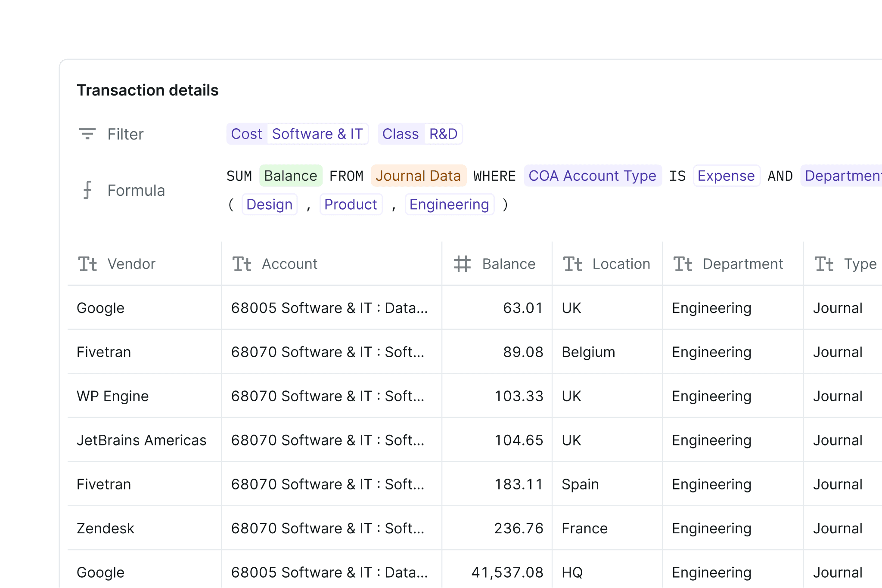Image resolution: width=882 pixels, height=588 pixels.
Task: Click the 104.65 balance cell
Action: pyautogui.click(x=497, y=440)
